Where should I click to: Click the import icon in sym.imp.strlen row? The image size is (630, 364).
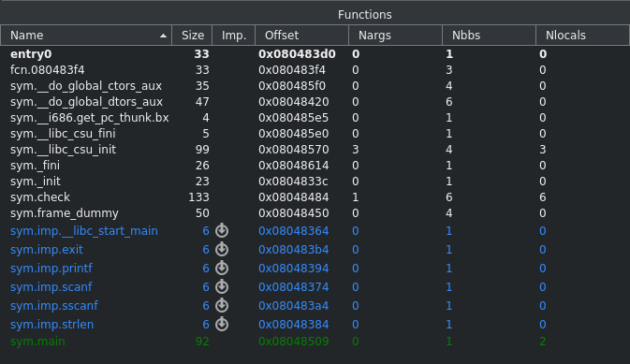point(222,324)
